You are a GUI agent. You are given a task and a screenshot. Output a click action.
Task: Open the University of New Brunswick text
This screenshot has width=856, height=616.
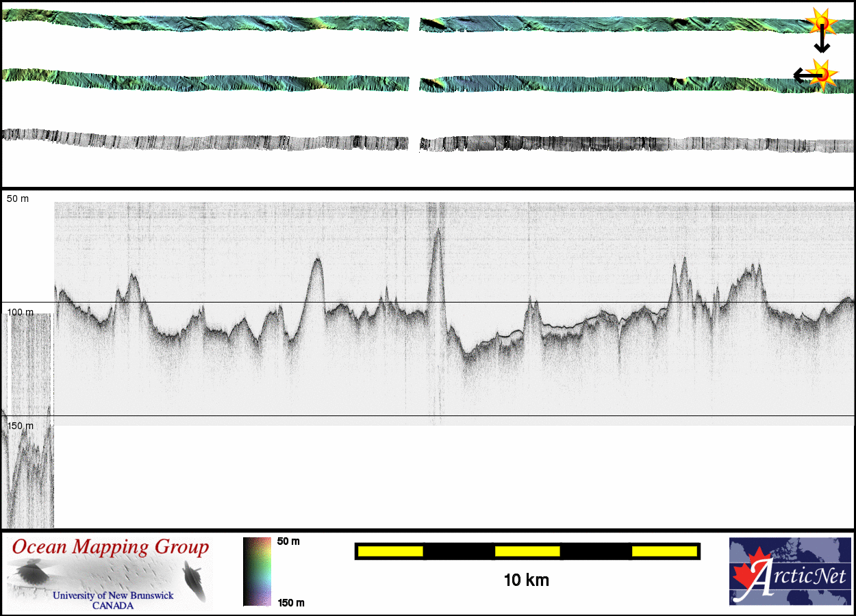pyautogui.click(x=113, y=595)
